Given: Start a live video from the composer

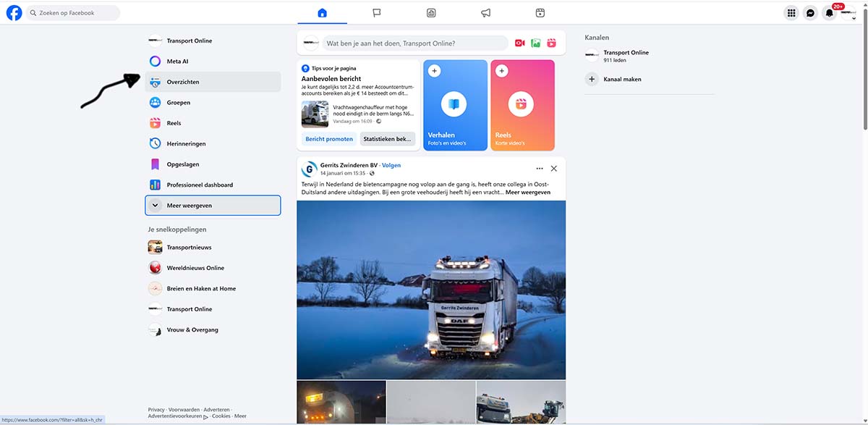Looking at the screenshot, I should (519, 43).
